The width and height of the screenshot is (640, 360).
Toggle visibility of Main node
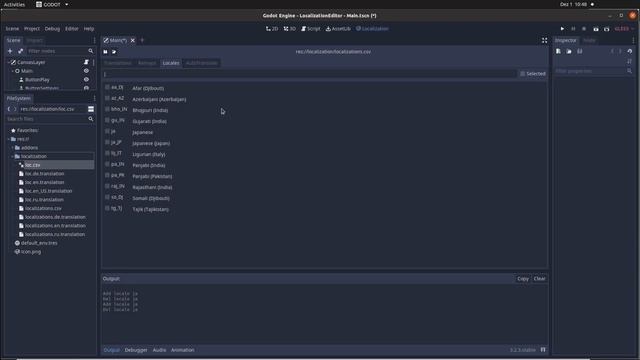click(86, 71)
